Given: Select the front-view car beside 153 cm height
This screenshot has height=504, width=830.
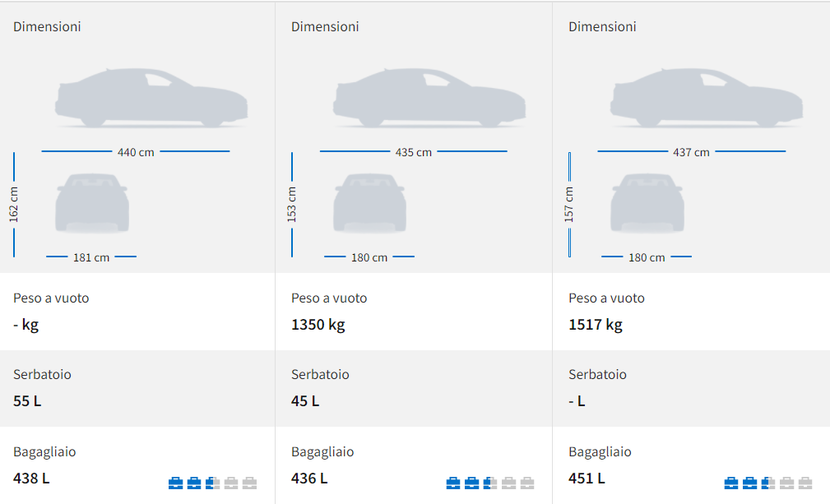Looking at the screenshot, I should click(370, 202).
